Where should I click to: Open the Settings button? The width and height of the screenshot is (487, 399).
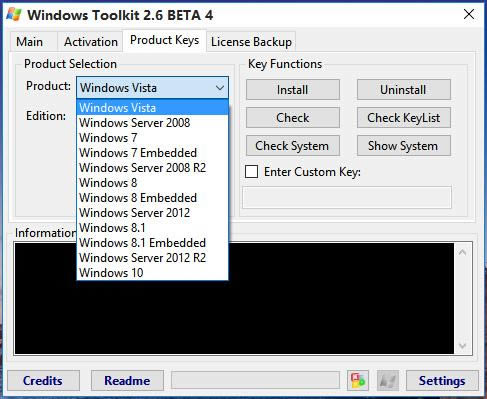point(442,380)
